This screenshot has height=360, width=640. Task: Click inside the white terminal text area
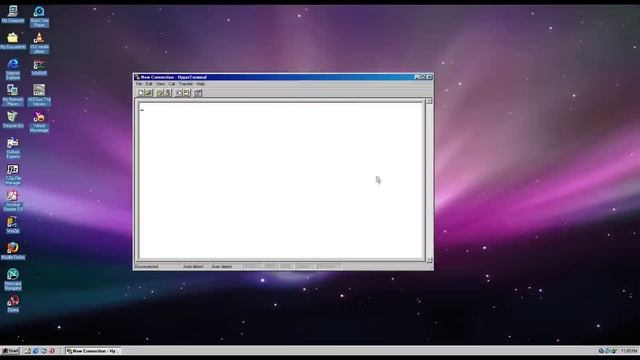click(281, 180)
